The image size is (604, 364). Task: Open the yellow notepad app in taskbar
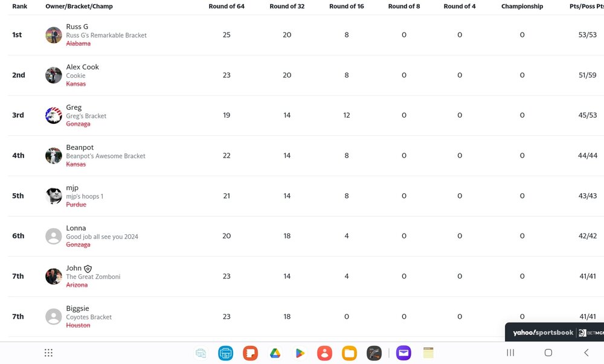[x=428, y=353]
